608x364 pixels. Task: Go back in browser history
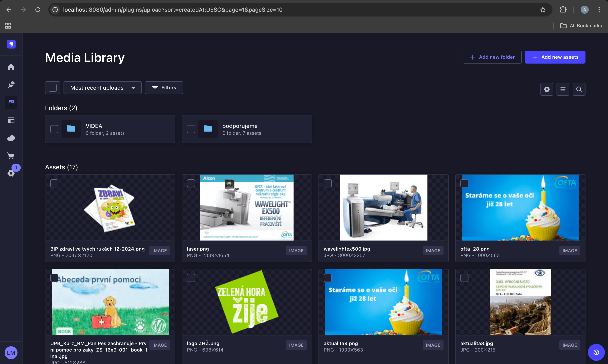pos(9,10)
